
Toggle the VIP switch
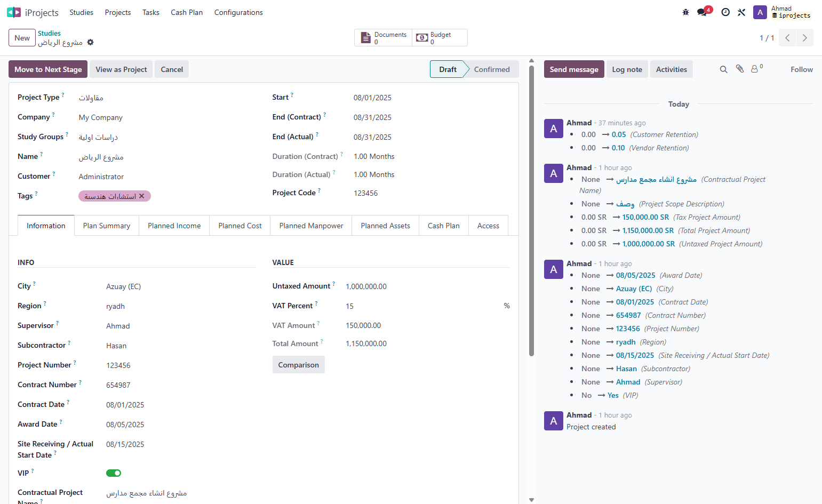114,473
